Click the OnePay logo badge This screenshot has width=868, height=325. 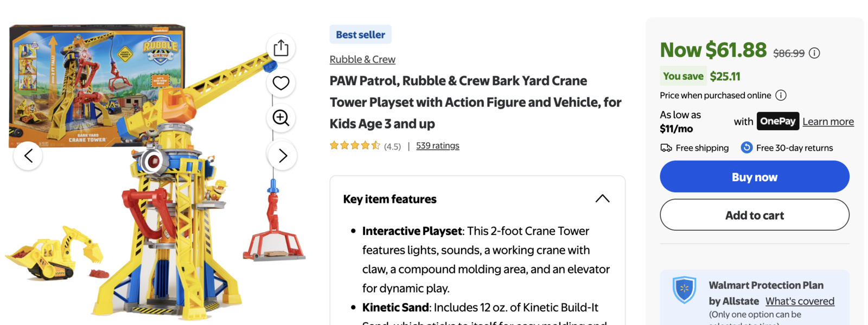point(777,121)
